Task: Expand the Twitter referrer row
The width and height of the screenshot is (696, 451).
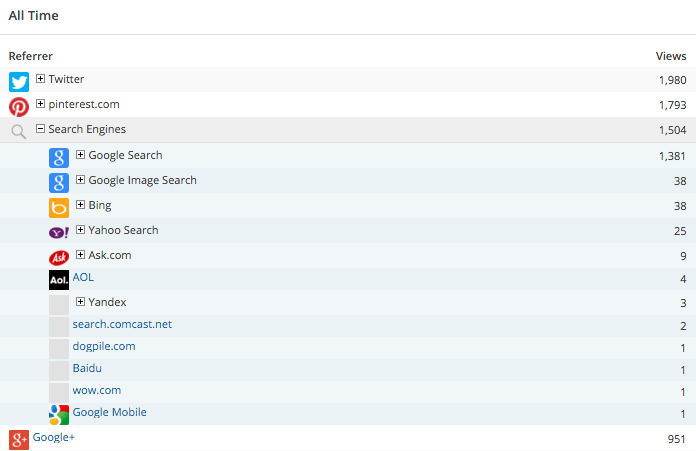Action: (41, 79)
